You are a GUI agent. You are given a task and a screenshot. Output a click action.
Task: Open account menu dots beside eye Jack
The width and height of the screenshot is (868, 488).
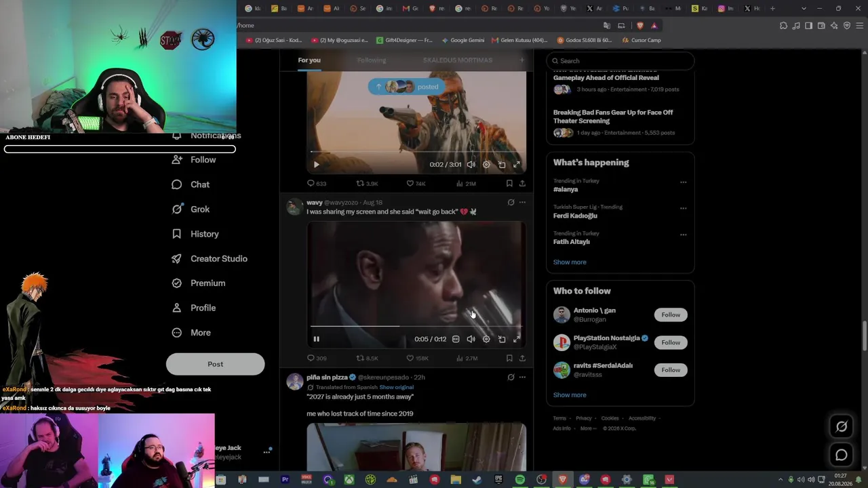pyautogui.click(x=267, y=452)
